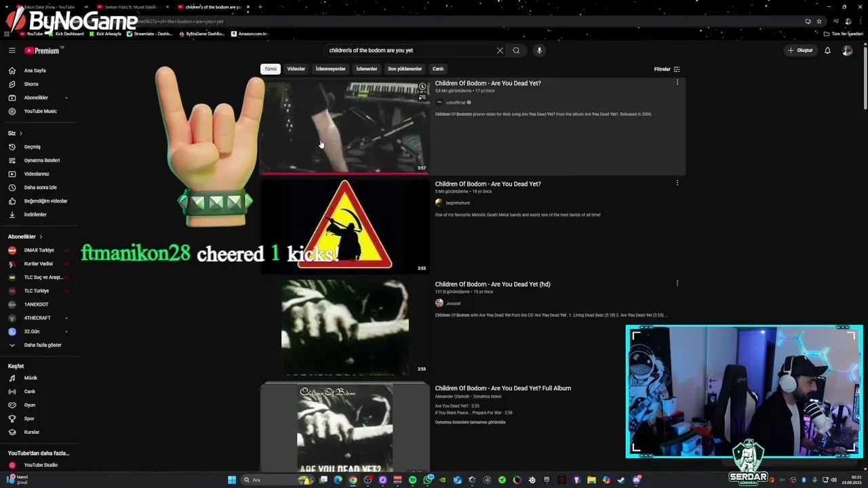Open Kurtlar Vadisi channel subscription
Image resolution: width=868 pixels, height=488 pixels.
[x=39, y=264]
